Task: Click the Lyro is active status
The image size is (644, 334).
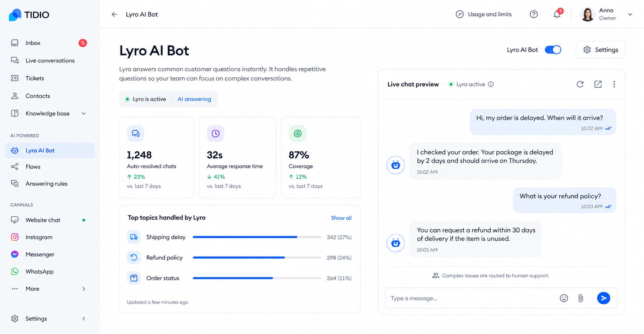Action: (x=146, y=99)
